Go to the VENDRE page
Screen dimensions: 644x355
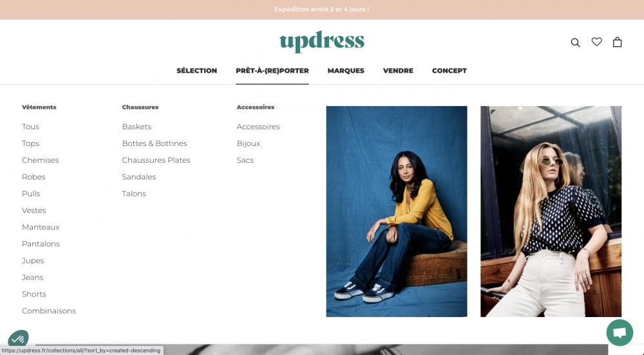(x=398, y=71)
